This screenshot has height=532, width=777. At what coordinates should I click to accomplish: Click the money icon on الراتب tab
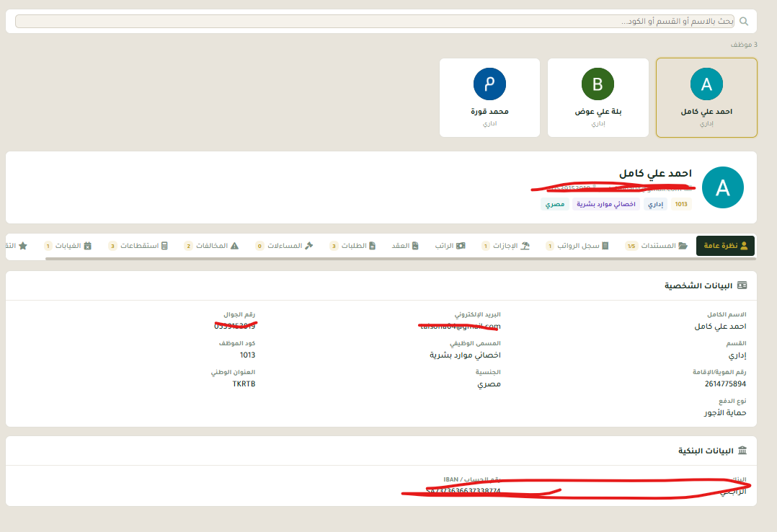[461, 246]
